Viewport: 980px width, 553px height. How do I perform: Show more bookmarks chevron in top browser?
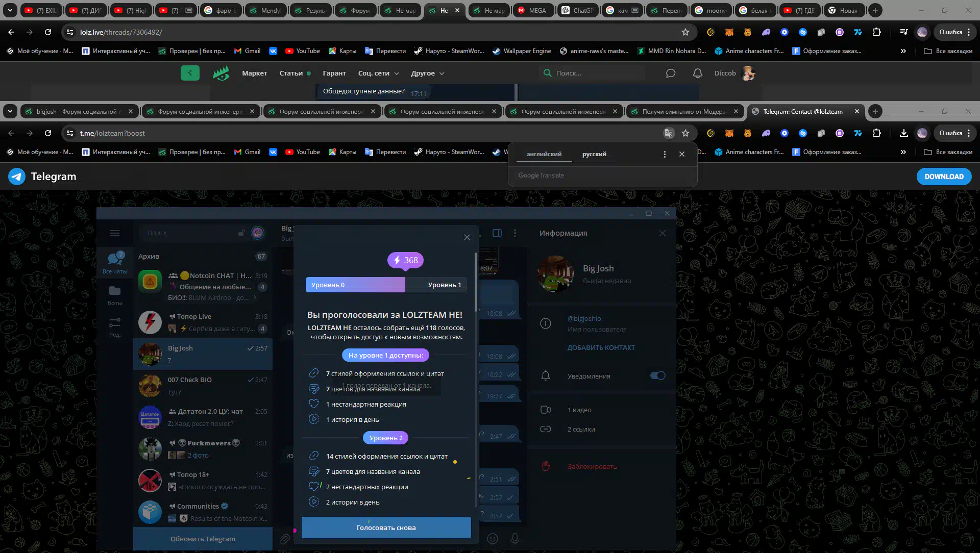pyautogui.click(x=903, y=51)
